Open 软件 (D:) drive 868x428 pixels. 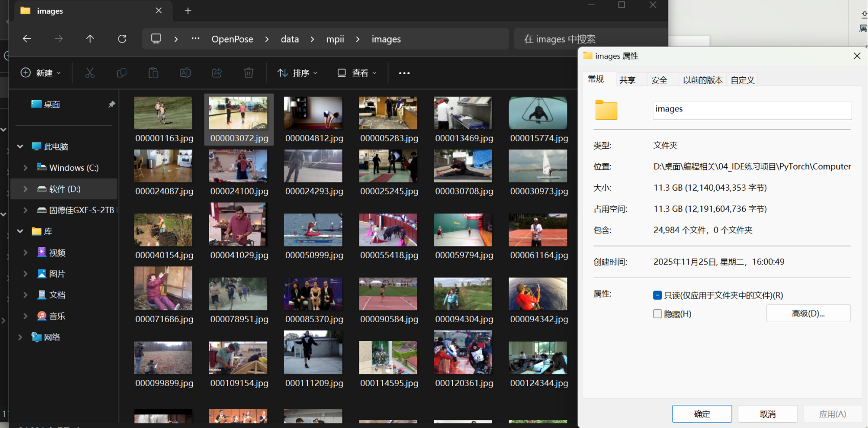64,189
